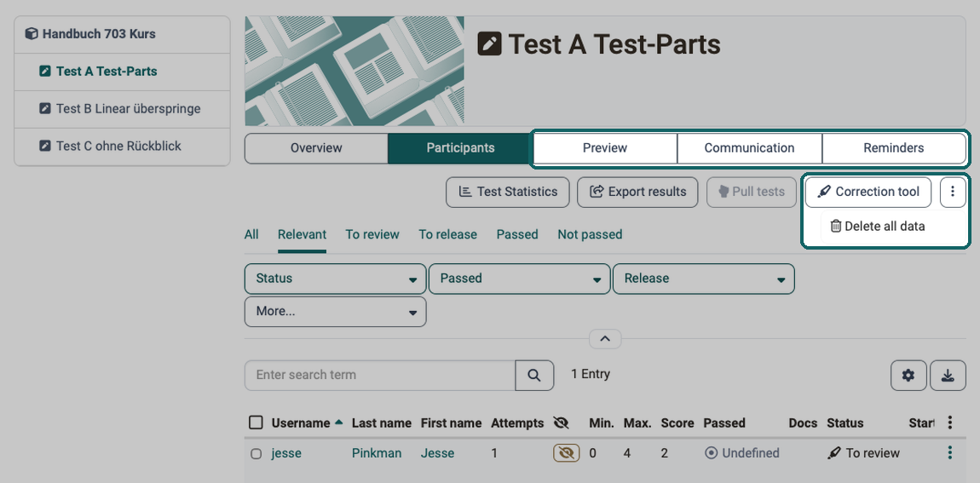Screen dimensions: 980x483
Task: Click the hidden-eye column header icon
Action: [x=562, y=423]
